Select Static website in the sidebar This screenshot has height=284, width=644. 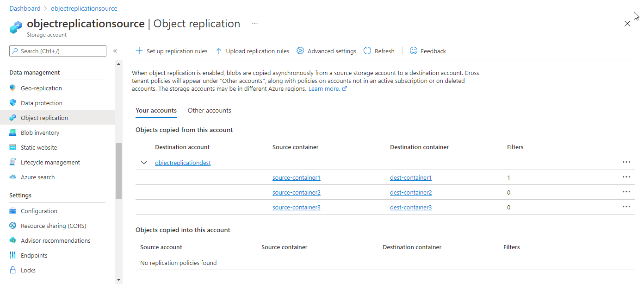pos(39,147)
